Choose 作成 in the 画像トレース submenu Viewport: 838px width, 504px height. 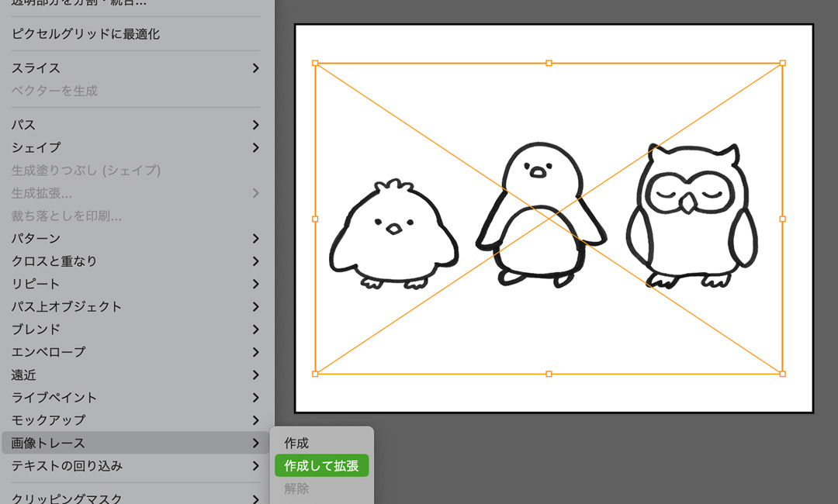(296, 444)
